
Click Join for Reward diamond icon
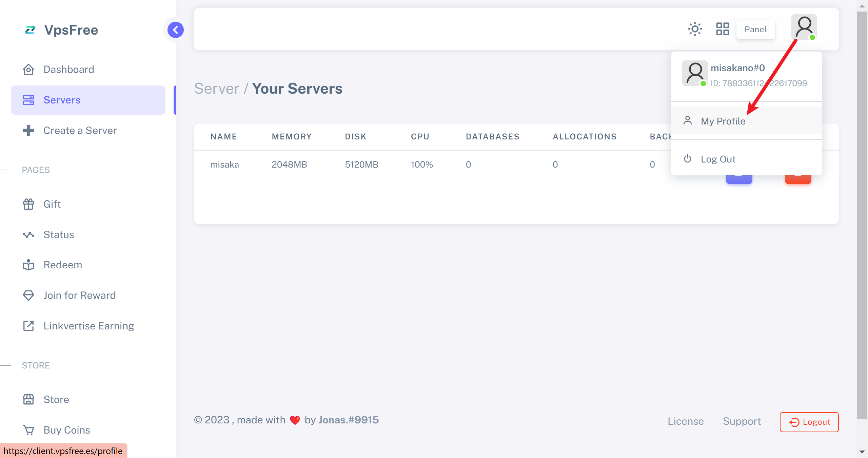(28, 295)
